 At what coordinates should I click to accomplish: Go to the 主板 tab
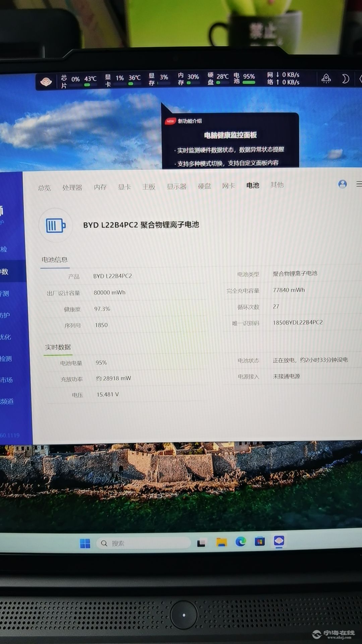click(148, 187)
